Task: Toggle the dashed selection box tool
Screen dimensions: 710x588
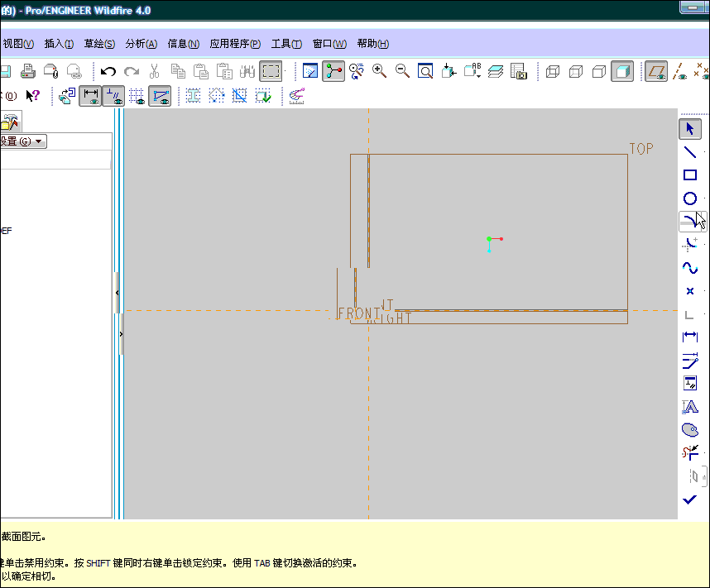Action: (x=271, y=71)
